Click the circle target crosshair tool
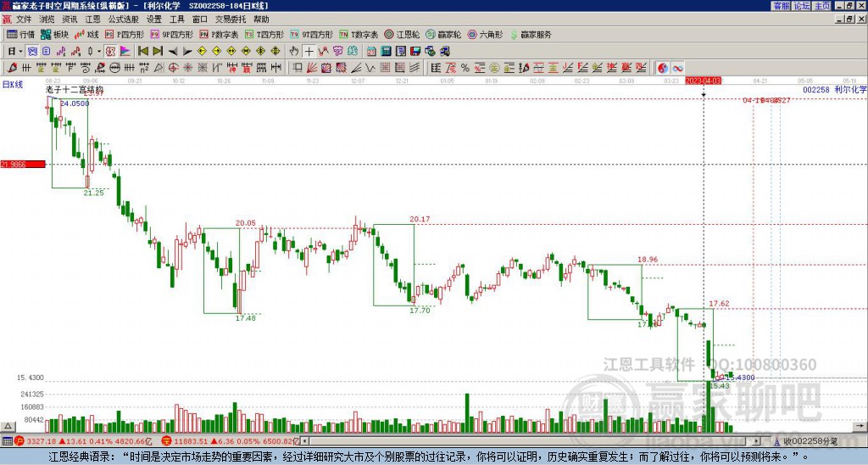This screenshot has height=465, width=868. click(173, 68)
